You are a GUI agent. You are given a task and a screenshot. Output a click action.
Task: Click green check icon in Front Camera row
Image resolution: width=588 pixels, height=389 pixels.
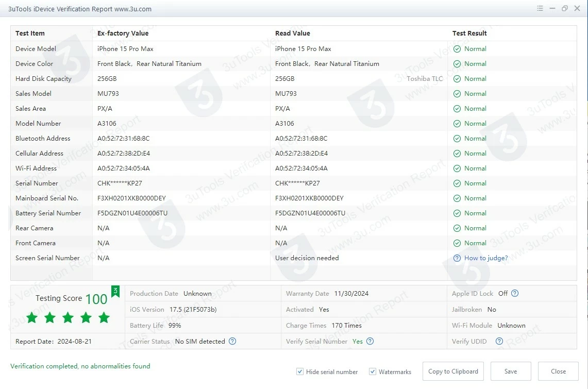click(x=457, y=243)
